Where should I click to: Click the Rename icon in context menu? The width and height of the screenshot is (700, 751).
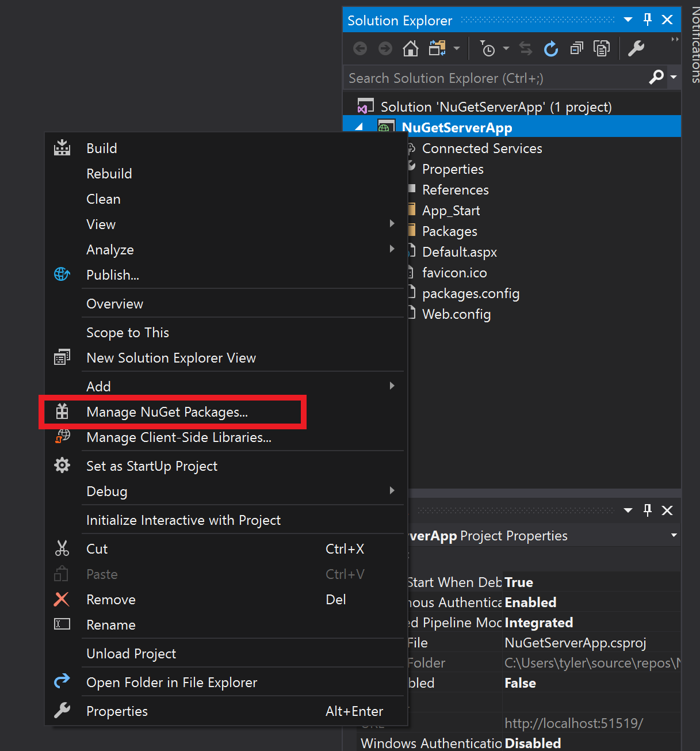pos(62,624)
